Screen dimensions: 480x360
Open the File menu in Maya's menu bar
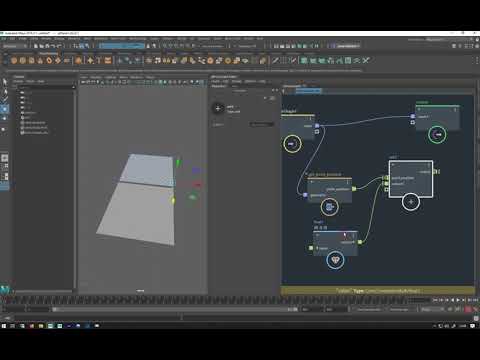pos(4,39)
